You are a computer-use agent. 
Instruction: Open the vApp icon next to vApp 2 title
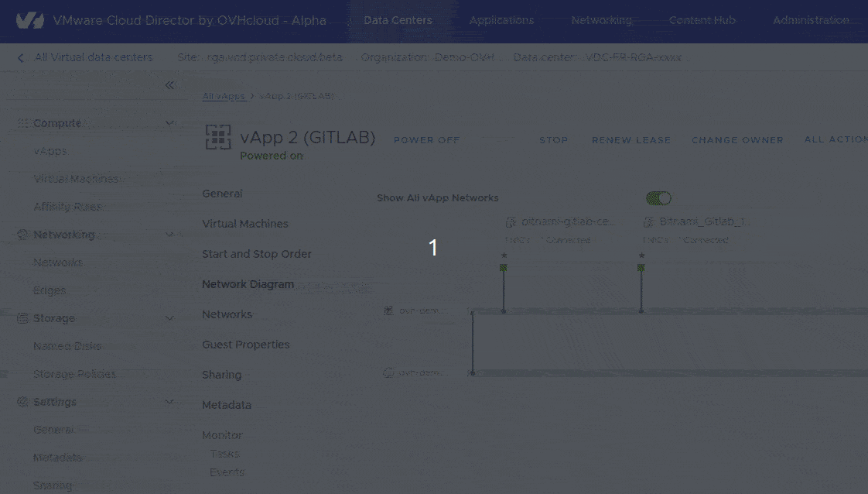pos(218,136)
